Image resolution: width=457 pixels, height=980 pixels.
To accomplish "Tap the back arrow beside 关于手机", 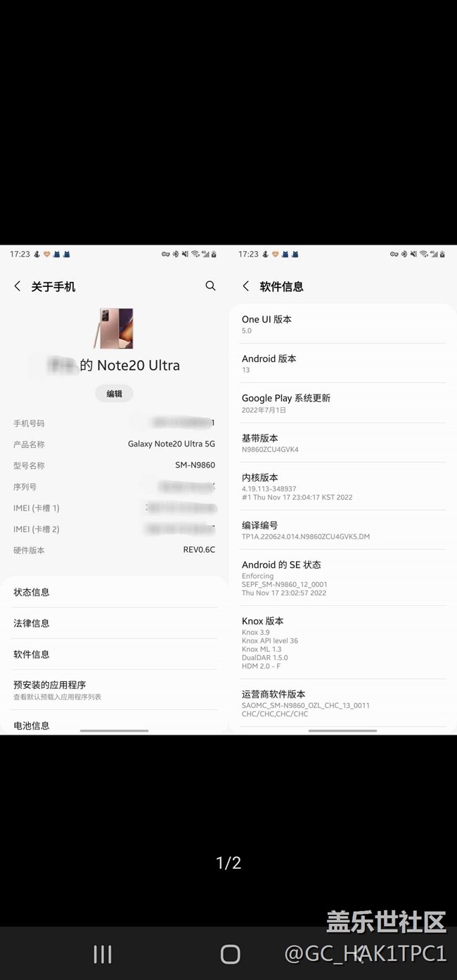I will (18, 286).
